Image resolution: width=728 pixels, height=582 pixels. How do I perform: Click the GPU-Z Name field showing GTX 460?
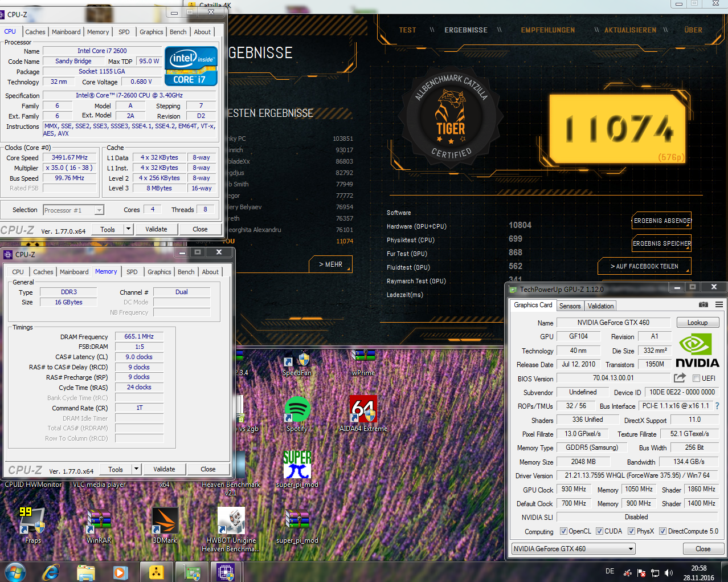click(x=613, y=323)
